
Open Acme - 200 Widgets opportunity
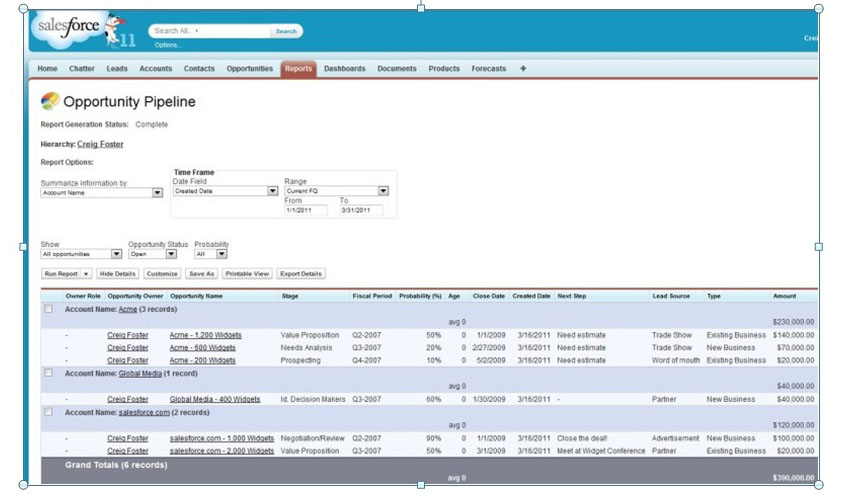202,360
